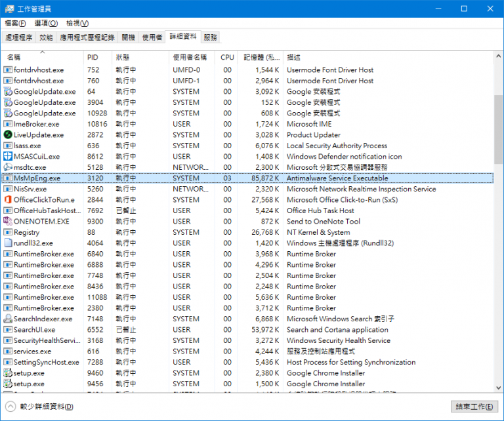Switch to the 使用者 tab

coord(152,37)
